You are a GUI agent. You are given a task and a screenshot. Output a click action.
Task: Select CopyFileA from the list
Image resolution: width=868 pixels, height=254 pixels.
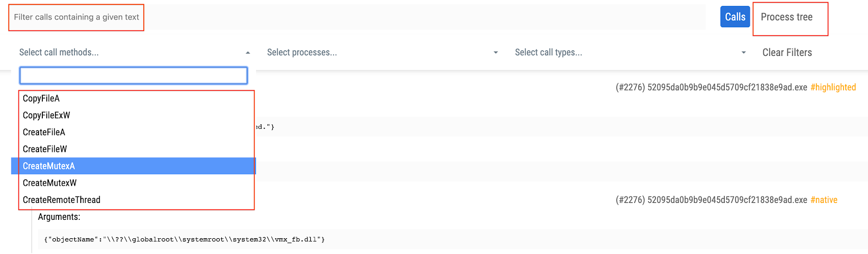pos(41,98)
